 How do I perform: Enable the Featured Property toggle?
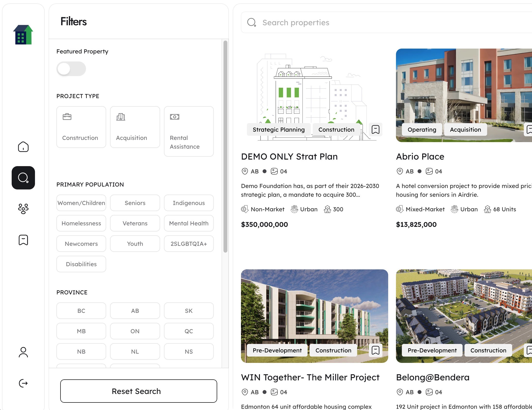[x=71, y=69]
